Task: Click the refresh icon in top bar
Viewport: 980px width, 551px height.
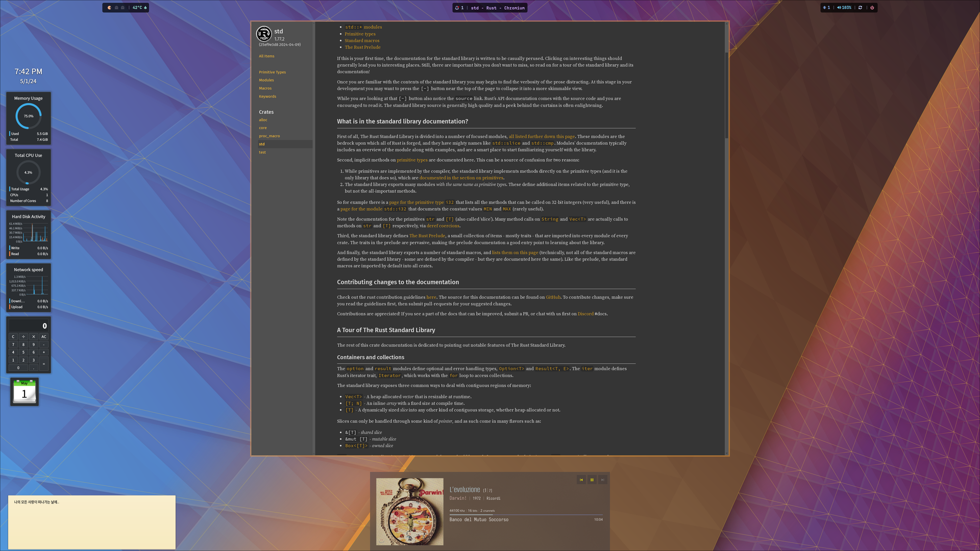Action: click(x=860, y=8)
